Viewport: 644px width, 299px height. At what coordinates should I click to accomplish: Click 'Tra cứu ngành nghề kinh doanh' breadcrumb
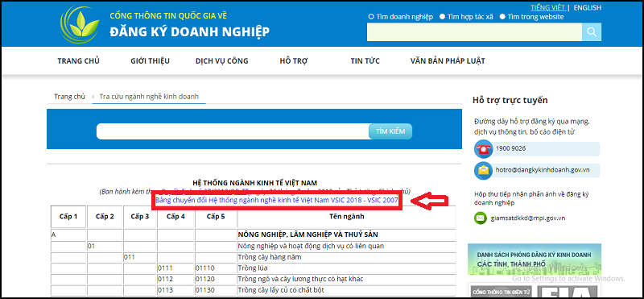click(x=149, y=97)
